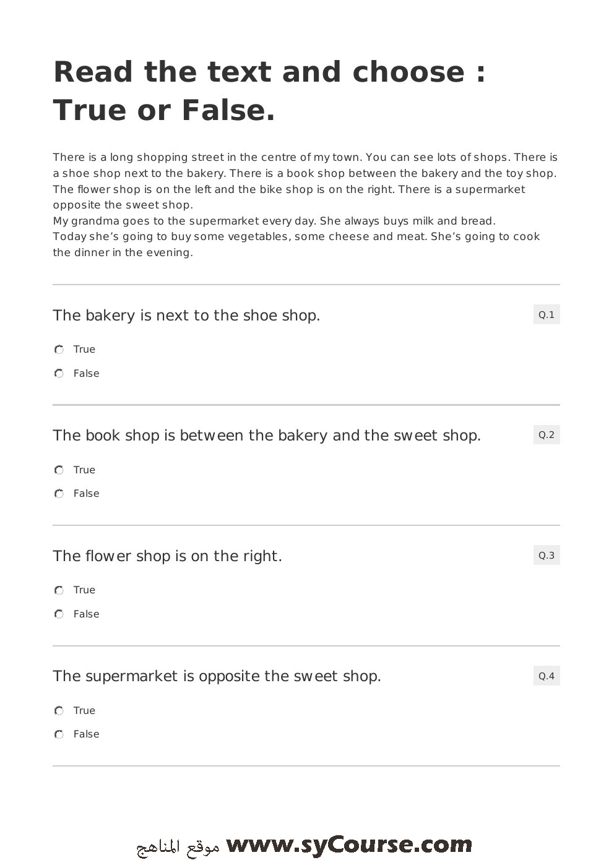Click the 'flower shop is on the right' statement
The image size is (614, 868).
(167, 556)
